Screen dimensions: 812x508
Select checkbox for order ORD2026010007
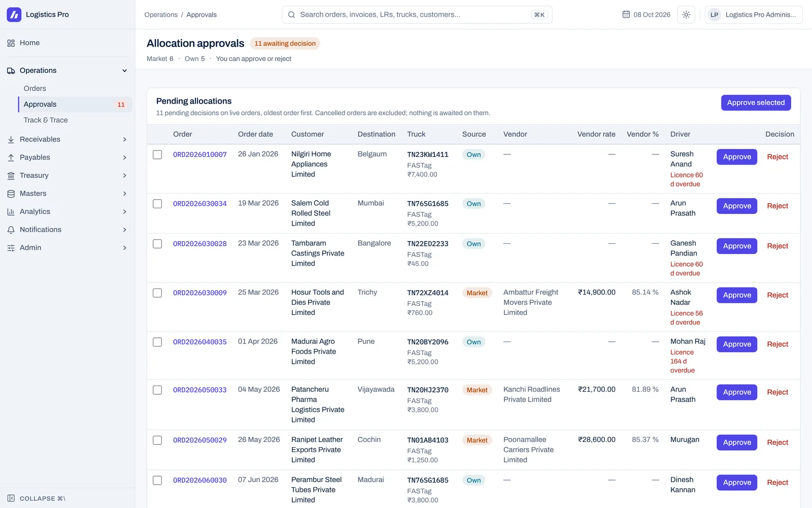pos(157,154)
